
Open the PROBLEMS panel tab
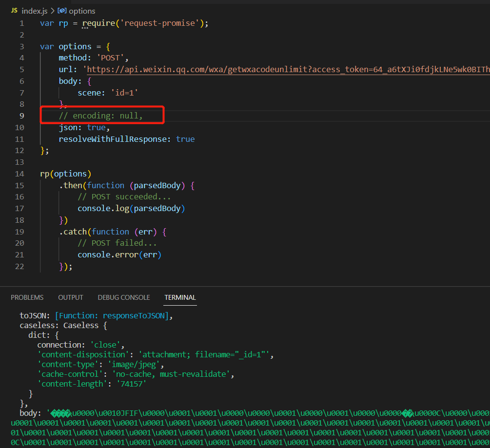tap(27, 297)
